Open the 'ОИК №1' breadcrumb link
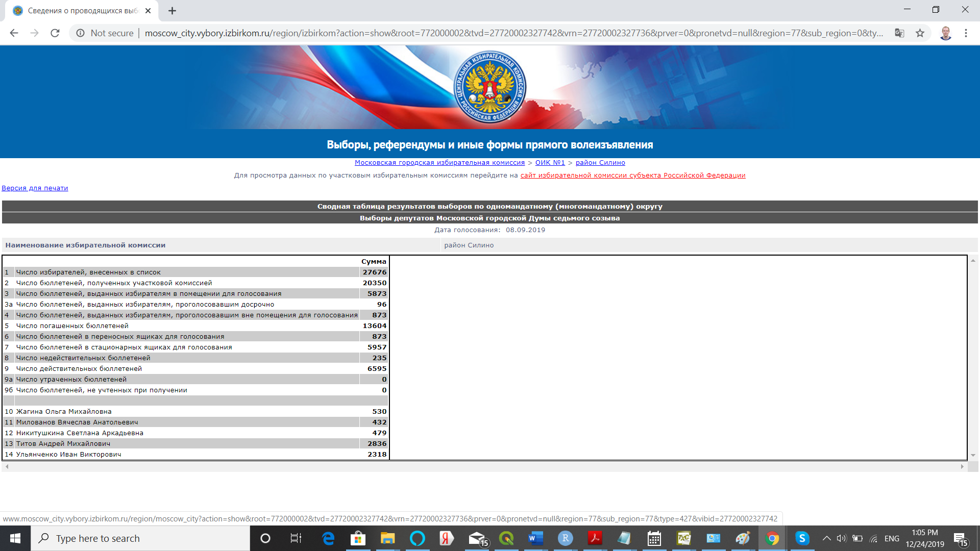The image size is (980, 551). pos(550,163)
